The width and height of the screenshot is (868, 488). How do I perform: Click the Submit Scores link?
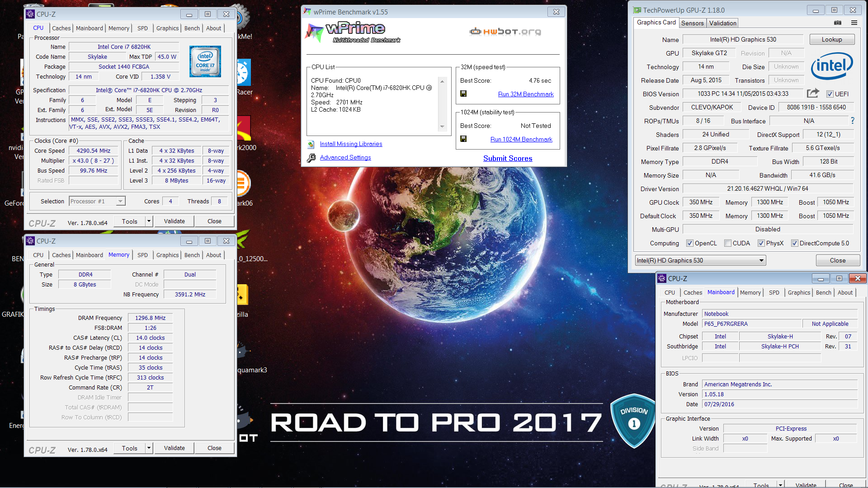[508, 158]
